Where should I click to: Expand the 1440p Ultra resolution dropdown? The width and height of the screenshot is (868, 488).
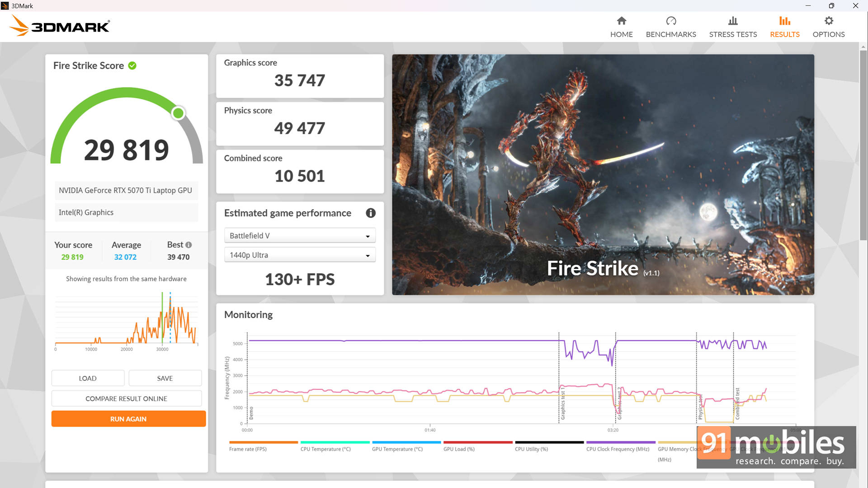(300, 255)
